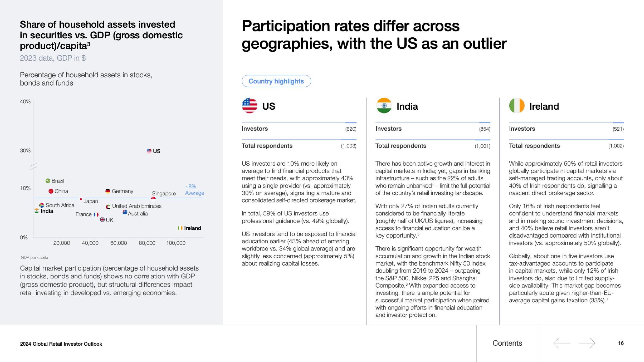The image size is (644, 362).
Task: Click the Ireland data point flag on chart
Action: 180,228
